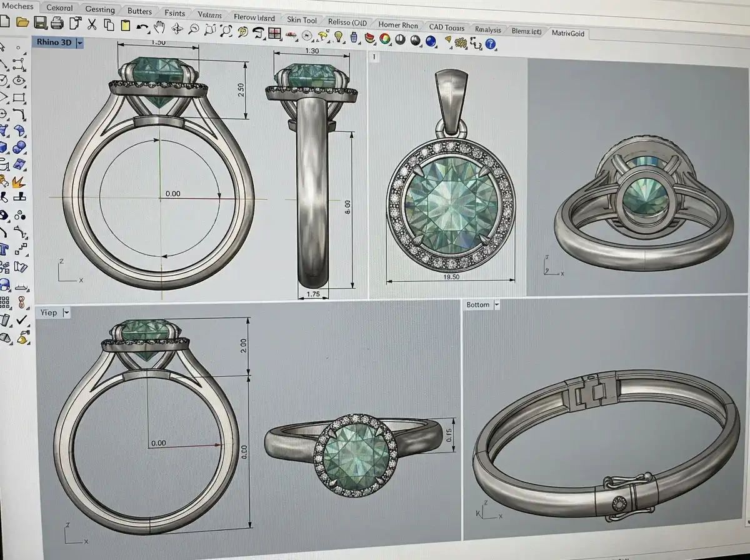Click the blue help question-mark icon
The image size is (750, 560).
click(491, 44)
